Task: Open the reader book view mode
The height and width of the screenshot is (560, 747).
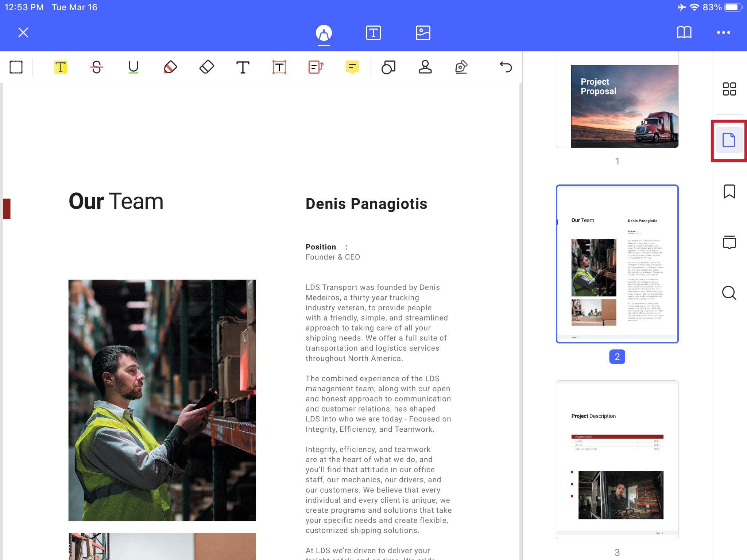Action: 684,32
